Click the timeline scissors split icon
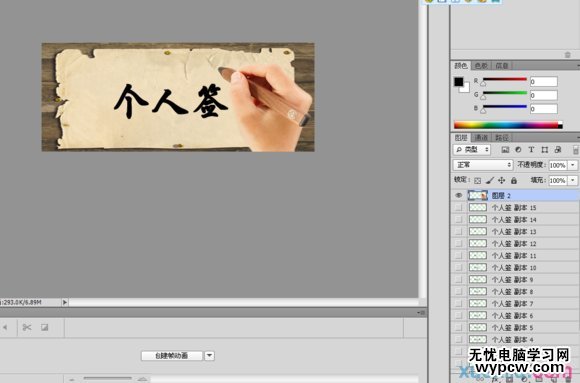The width and height of the screenshot is (580, 383). (x=27, y=327)
